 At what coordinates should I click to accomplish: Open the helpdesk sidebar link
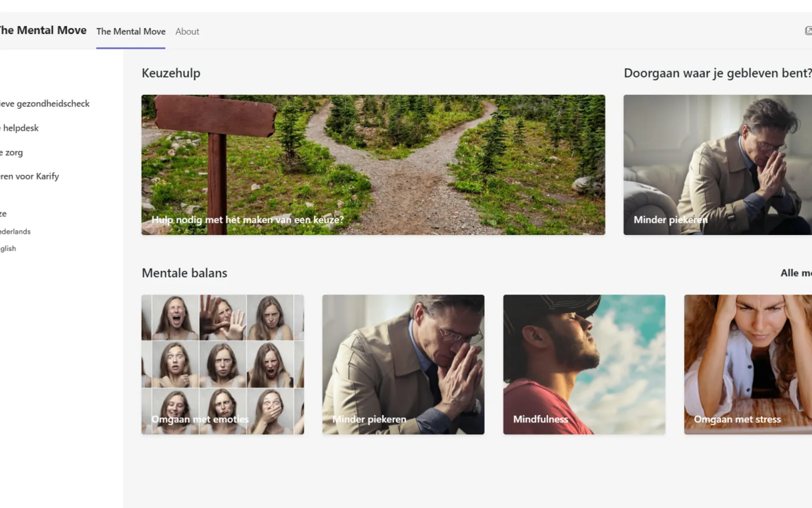pyautogui.click(x=19, y=128)
